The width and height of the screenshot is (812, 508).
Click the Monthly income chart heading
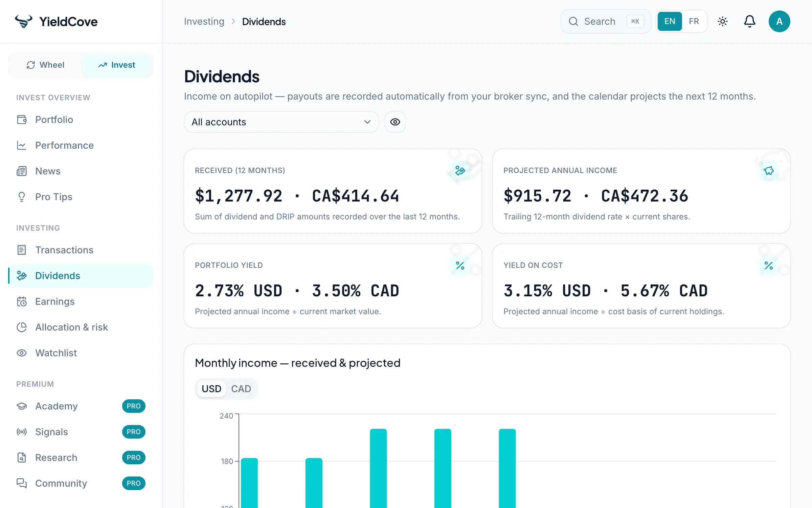(x=298, y=363)
